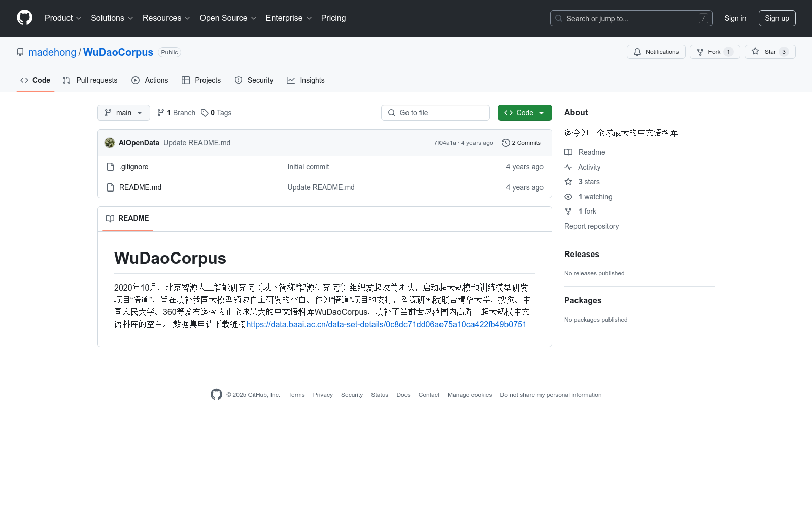Switch to the Security tab
This screenshot has width=812, height=508.
[x=254, y=80]
